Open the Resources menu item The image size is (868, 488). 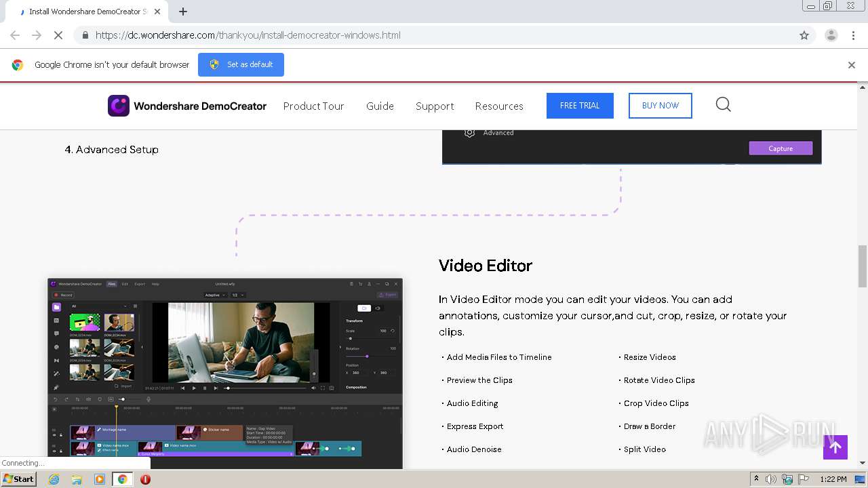coord(499,106)
